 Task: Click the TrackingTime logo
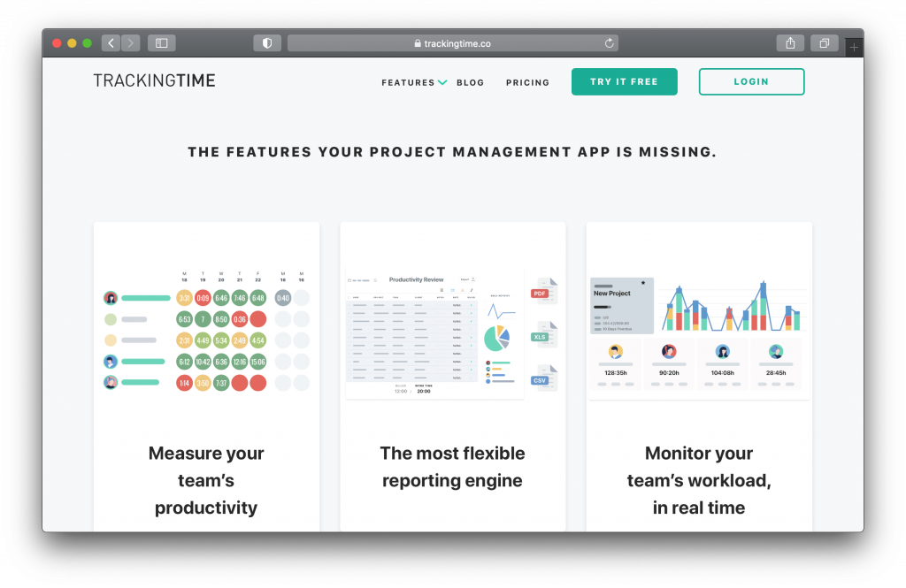154,80
